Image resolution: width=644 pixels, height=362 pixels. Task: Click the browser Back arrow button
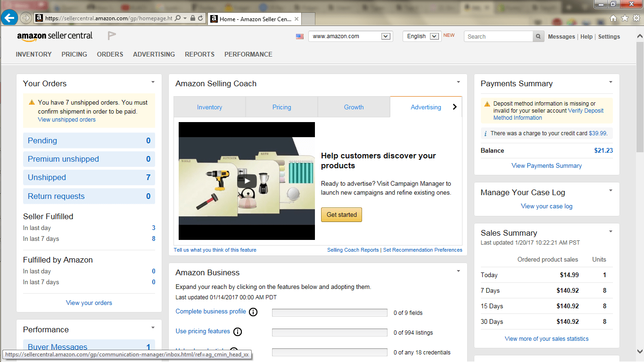9,18
